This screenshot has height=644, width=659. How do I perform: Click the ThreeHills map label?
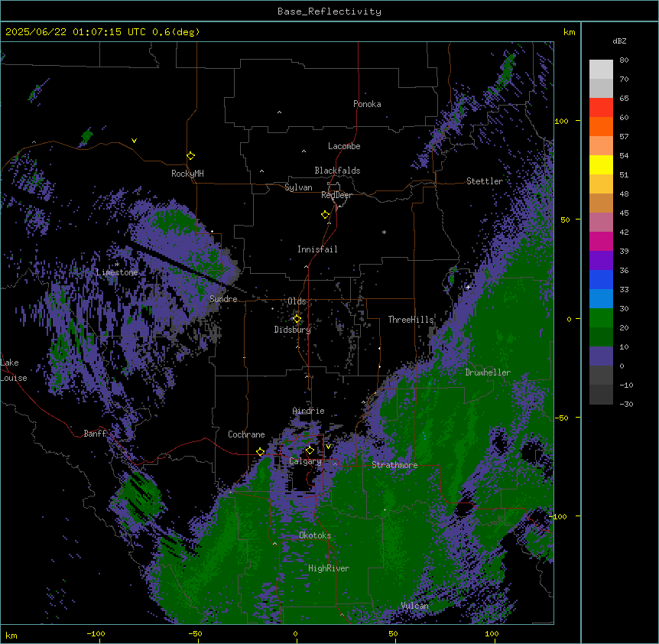click(411, 320)
